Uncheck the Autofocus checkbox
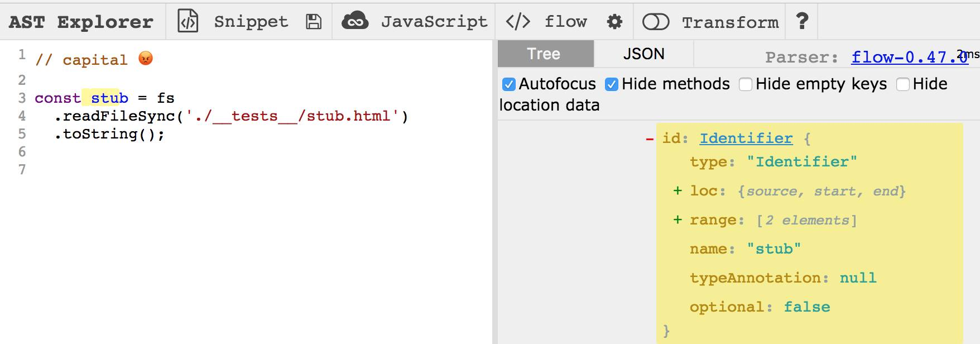The width and height of the screenshot is (980, 344). tap(508, 84)
